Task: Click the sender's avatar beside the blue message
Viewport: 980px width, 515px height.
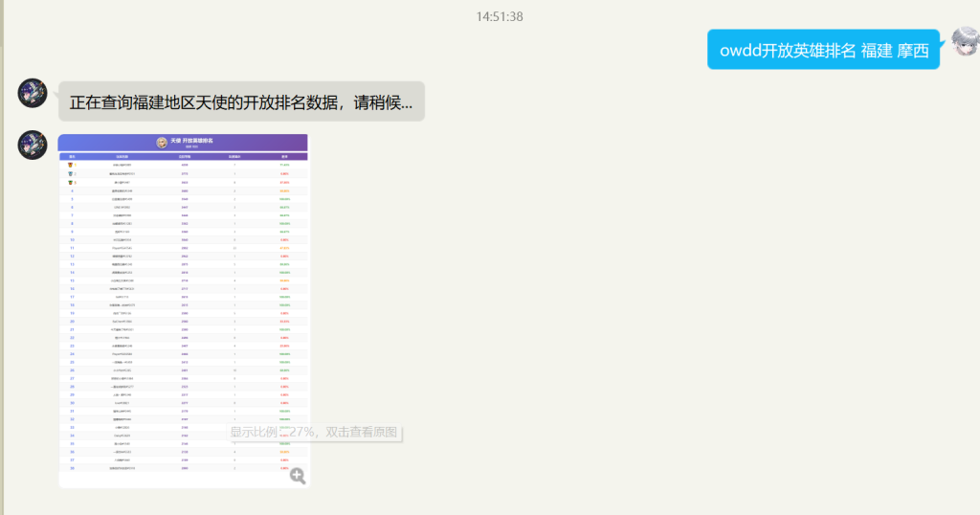Action: click(x=965, y=43)
